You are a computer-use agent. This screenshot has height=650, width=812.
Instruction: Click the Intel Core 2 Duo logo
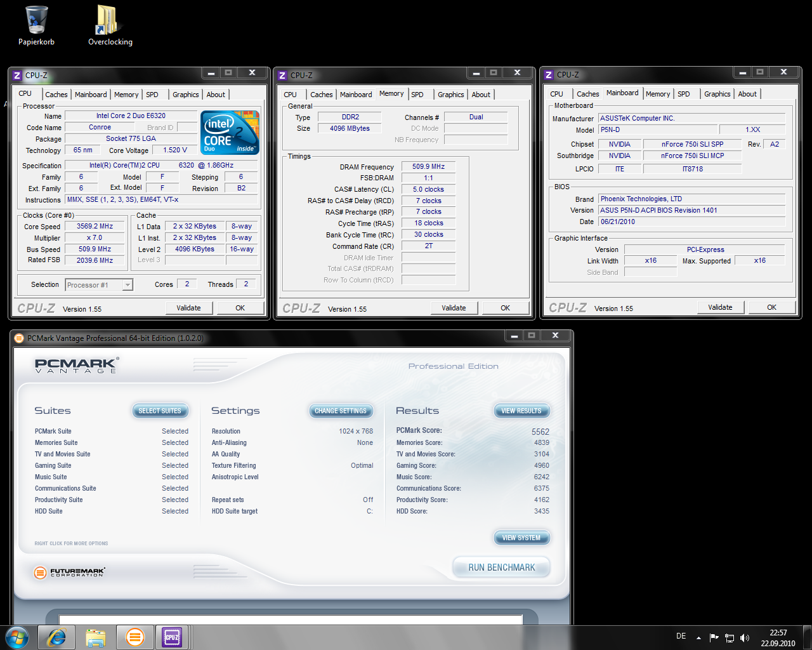(x=230, y=132)
